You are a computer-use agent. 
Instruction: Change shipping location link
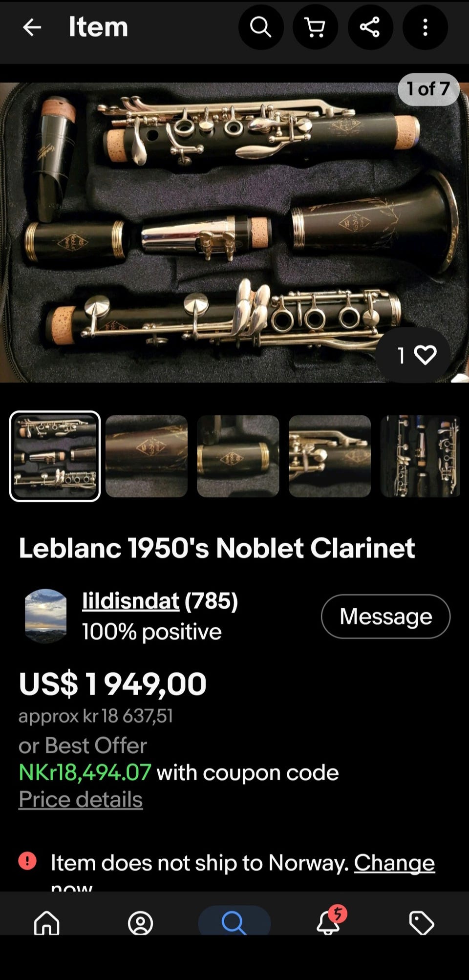coord(394,863)
